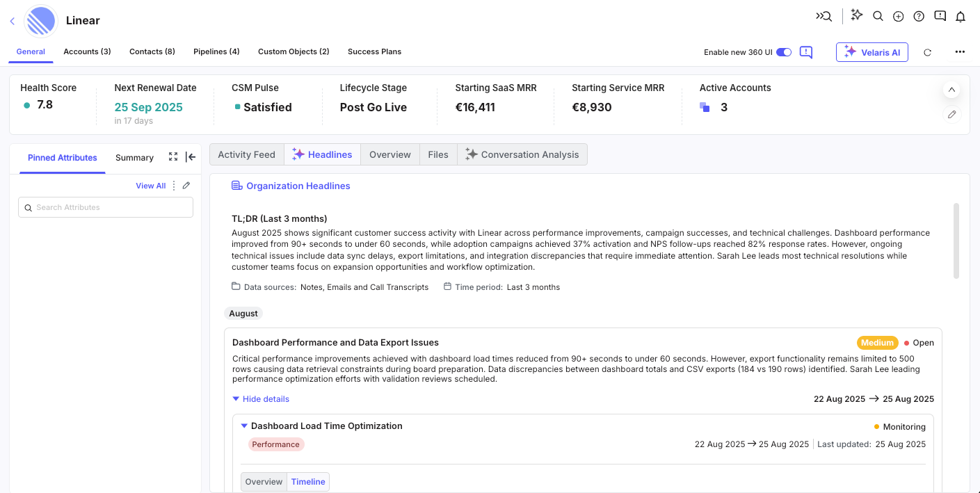Click Starting Service MRR €8,930
The image size is (980, 493).
[x=592, y=107]
